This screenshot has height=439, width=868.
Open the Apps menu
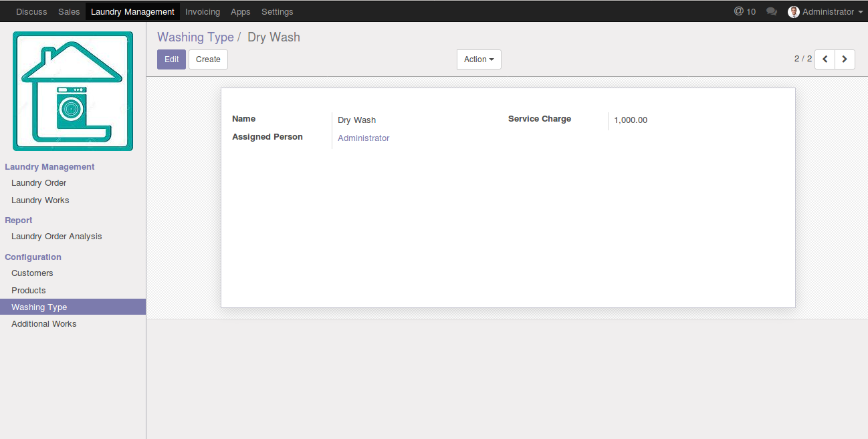(x=241, y=11)
